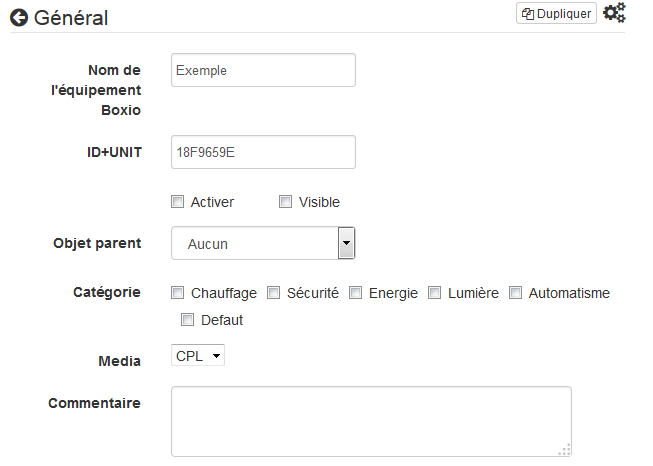Click the back arrow icon beside Général

(19, 18)
